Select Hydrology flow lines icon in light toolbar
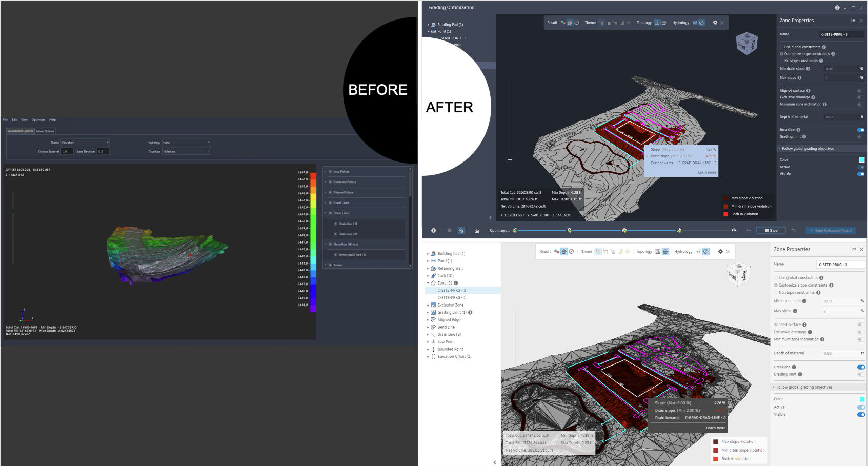 coord(698,252)
